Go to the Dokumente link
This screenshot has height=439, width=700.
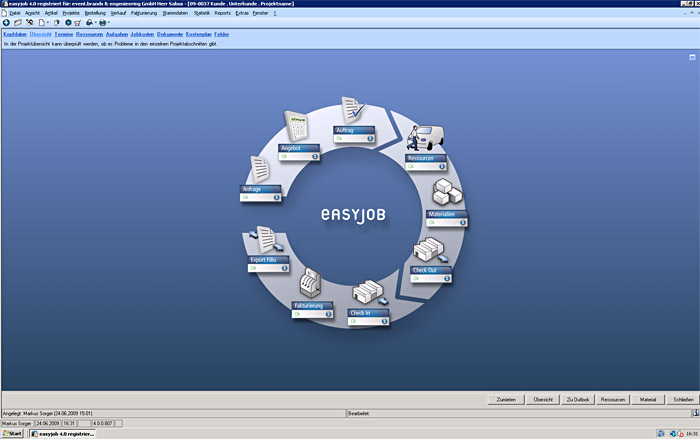click(170, 34)
